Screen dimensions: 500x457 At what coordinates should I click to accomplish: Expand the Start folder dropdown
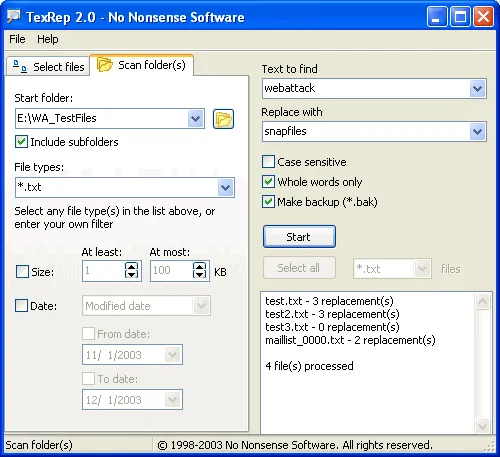tap(196, 118)
